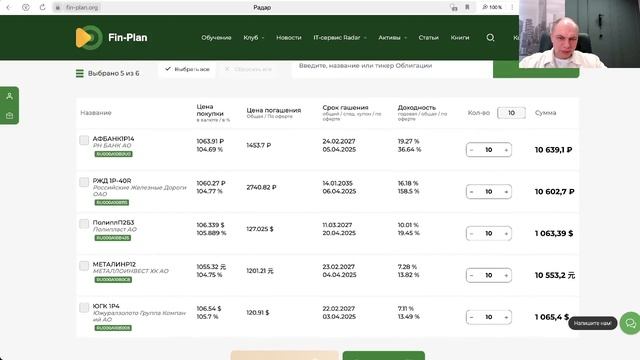Click the header Кол-во quantity field

[511, 113]
